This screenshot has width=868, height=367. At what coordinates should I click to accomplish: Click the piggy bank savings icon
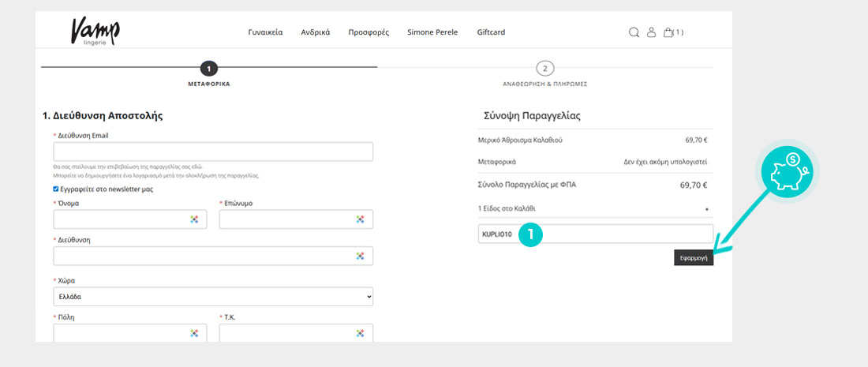coord(790,171)
